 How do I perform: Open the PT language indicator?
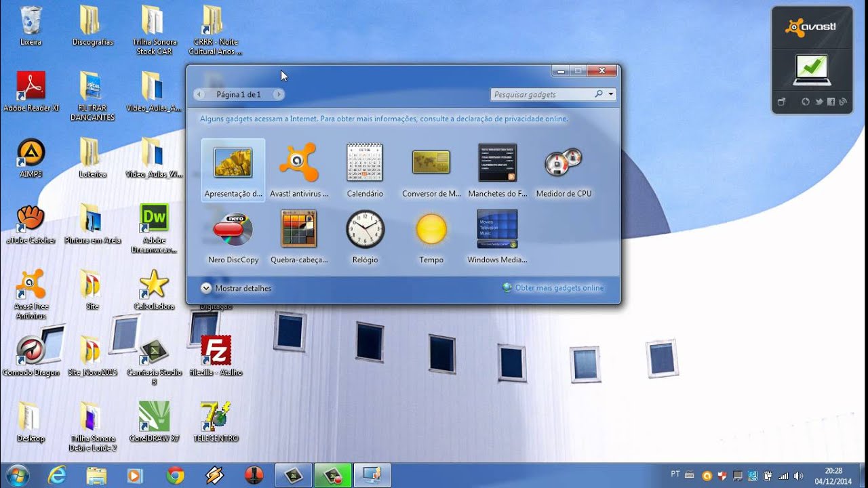(675, 474)
